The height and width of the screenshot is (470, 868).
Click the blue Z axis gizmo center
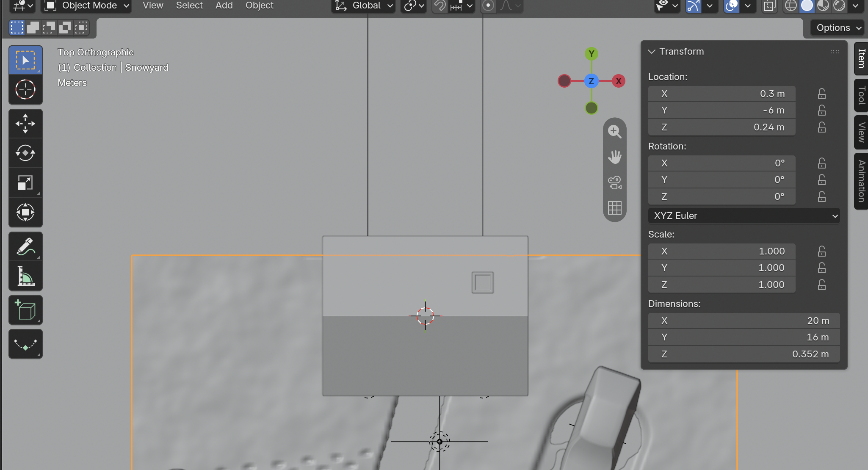point(592,81)
